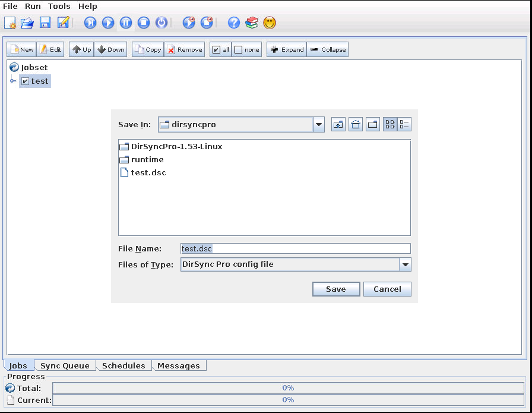Click the Save button in dialog
Screen dimensions: 532x413
pyautogui.click(x=336, y=289)
